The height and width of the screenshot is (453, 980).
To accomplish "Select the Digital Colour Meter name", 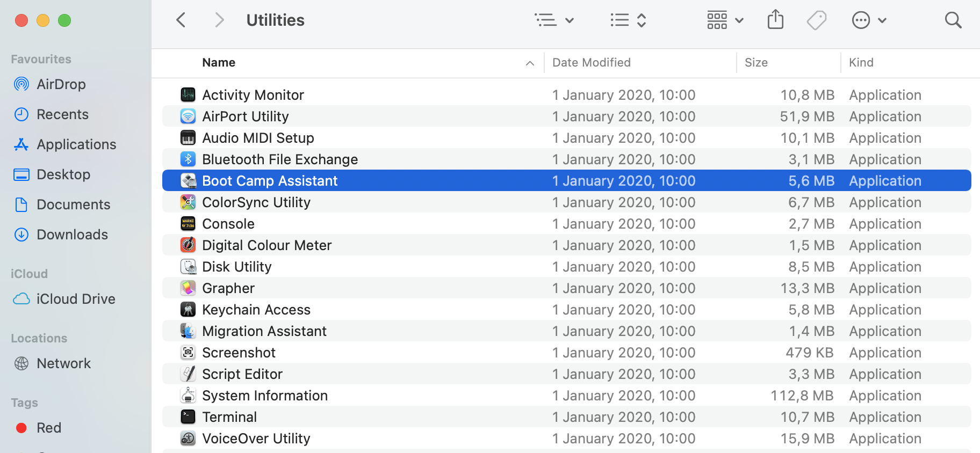I will 267,245.
